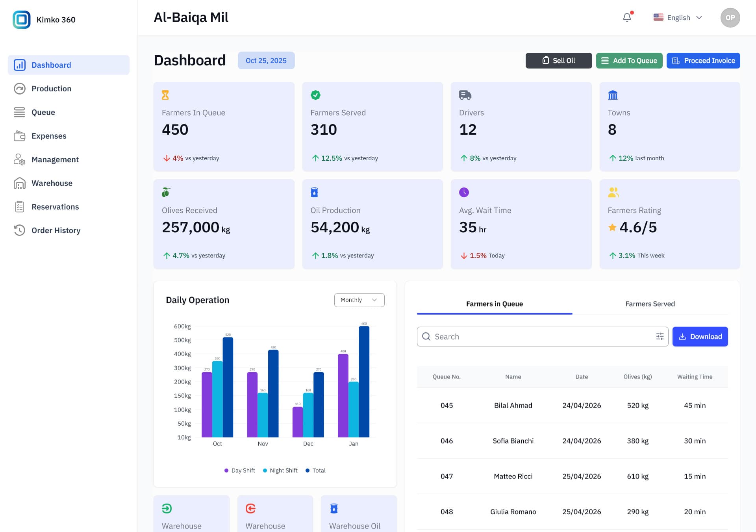Switch to the Farmers in Queue tab
This screenshot has height=532, width=756.
pos(494,304)
